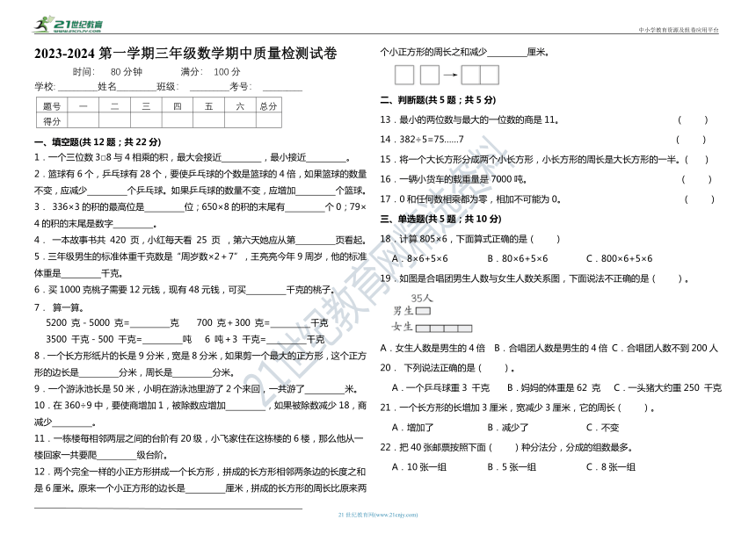Click the blank after "一共游了" in question 9
This screenshot has height=534, width=756.
point(325,391)
